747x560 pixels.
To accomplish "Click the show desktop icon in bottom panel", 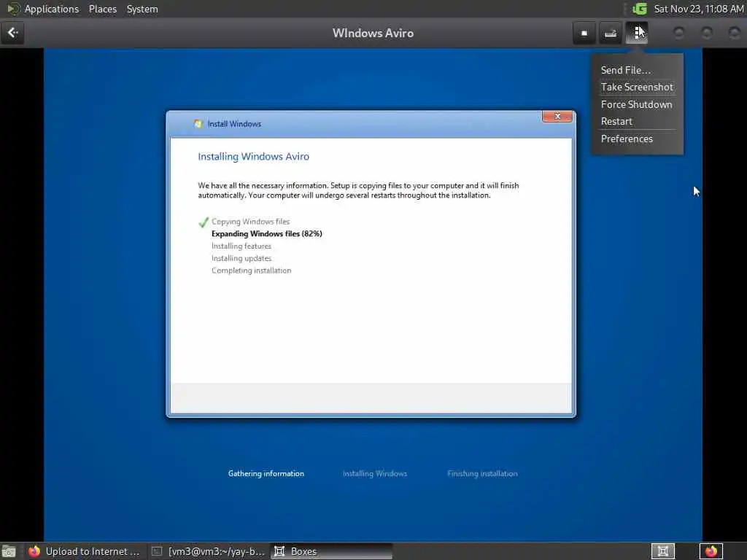I will click(9, 551).
